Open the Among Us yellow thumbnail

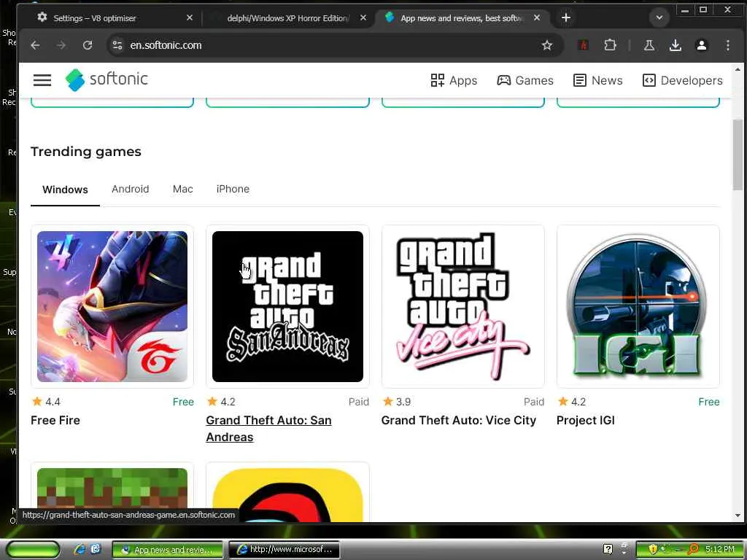287,495
